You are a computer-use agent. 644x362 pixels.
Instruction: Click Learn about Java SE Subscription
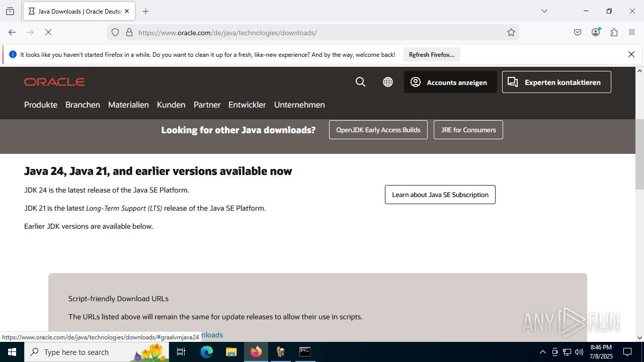(440, 195)
